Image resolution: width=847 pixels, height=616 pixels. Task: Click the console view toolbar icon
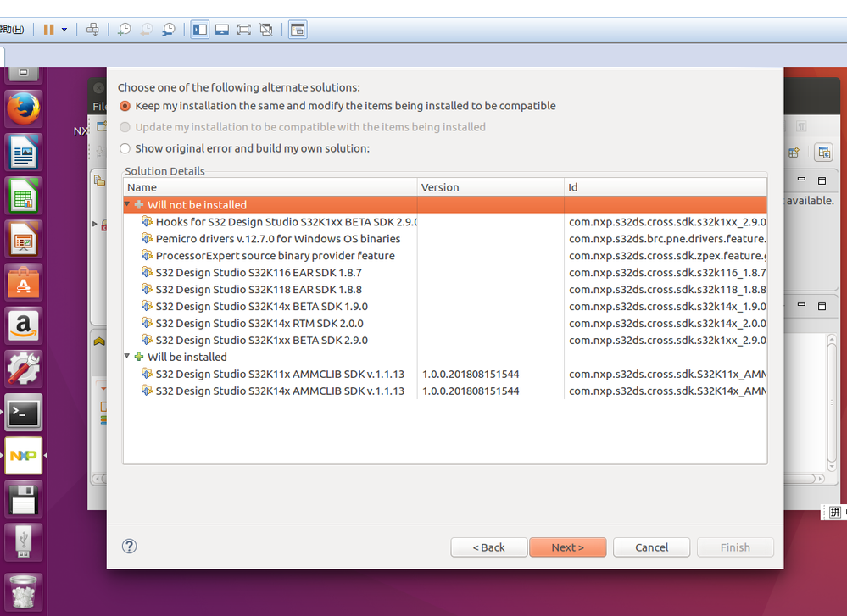point(298,29)
